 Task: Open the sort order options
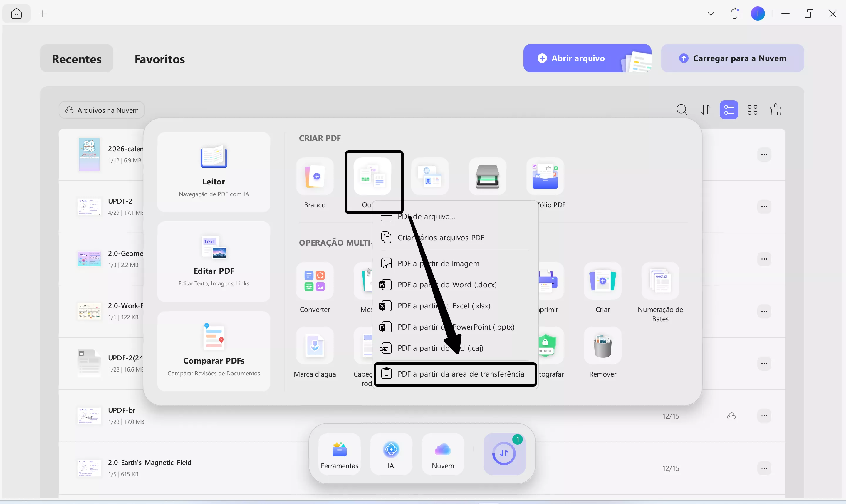coord(705,110)
